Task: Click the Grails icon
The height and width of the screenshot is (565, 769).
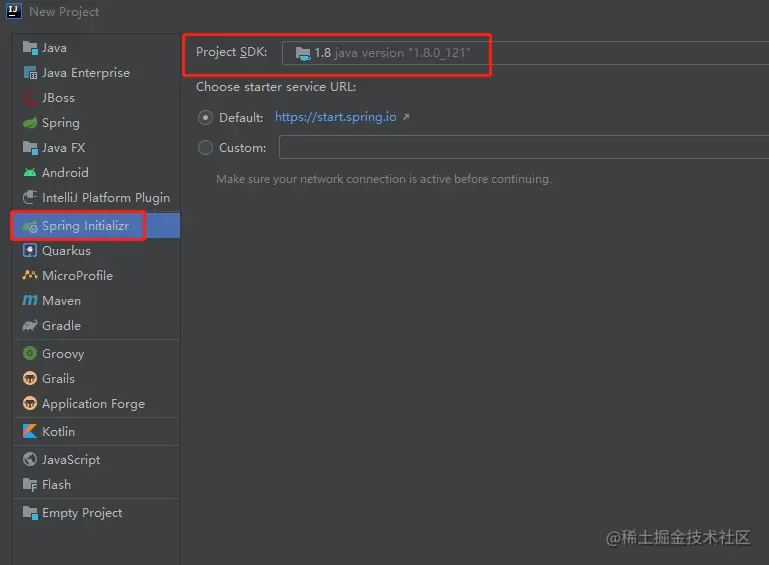Action: [30, 378]
